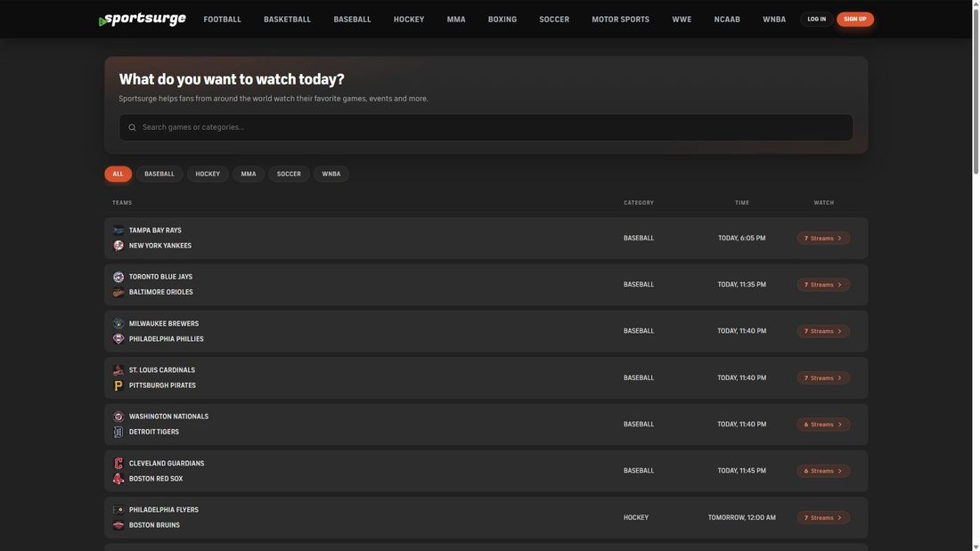This screenshot has height=551, width=980.
Task: Click the 'Tomorrow, 12:00 AM' game time
Action: pyautogui.click(x=742, y=518)
